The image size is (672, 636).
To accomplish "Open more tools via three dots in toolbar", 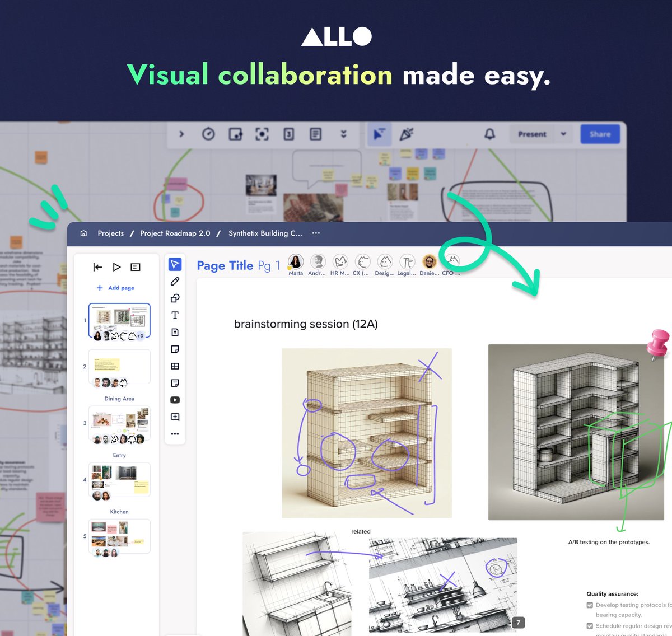I will click(x=175, y=434).
